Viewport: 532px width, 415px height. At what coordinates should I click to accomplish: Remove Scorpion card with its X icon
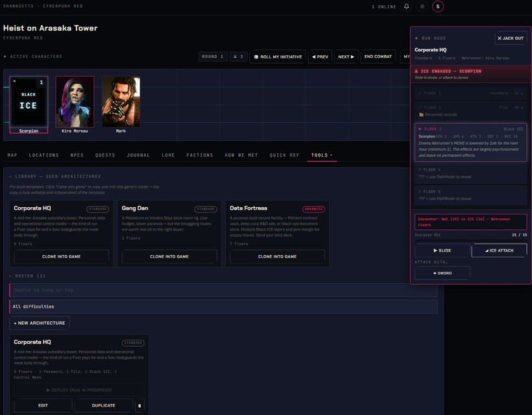point(14,81)
